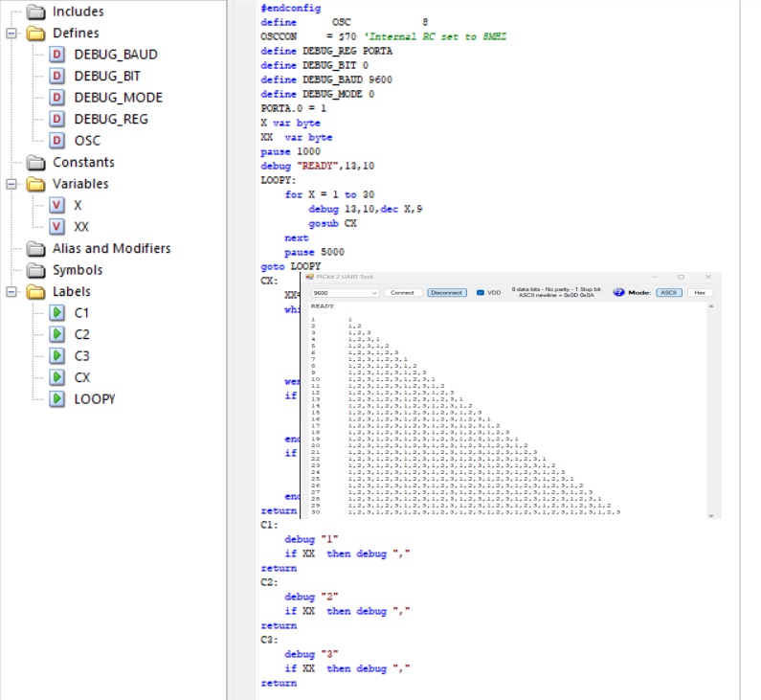The image size is (761, 700).
Task: Click the blue help question mark icon
Action: [618, 292]
